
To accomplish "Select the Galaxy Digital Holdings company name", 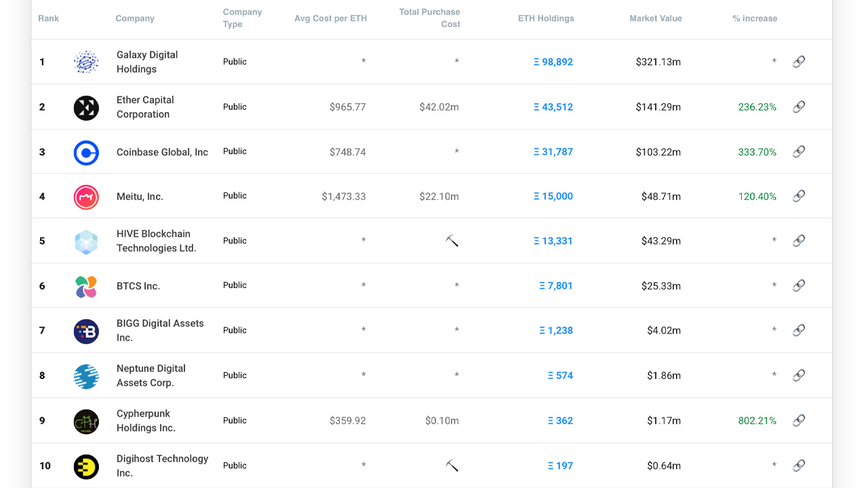I will [x=147, y=62].
